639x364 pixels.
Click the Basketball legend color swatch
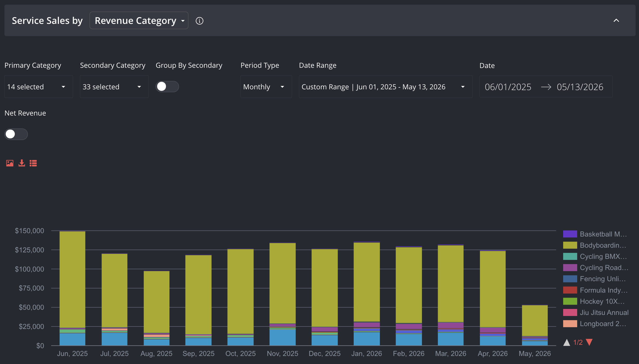570,234
